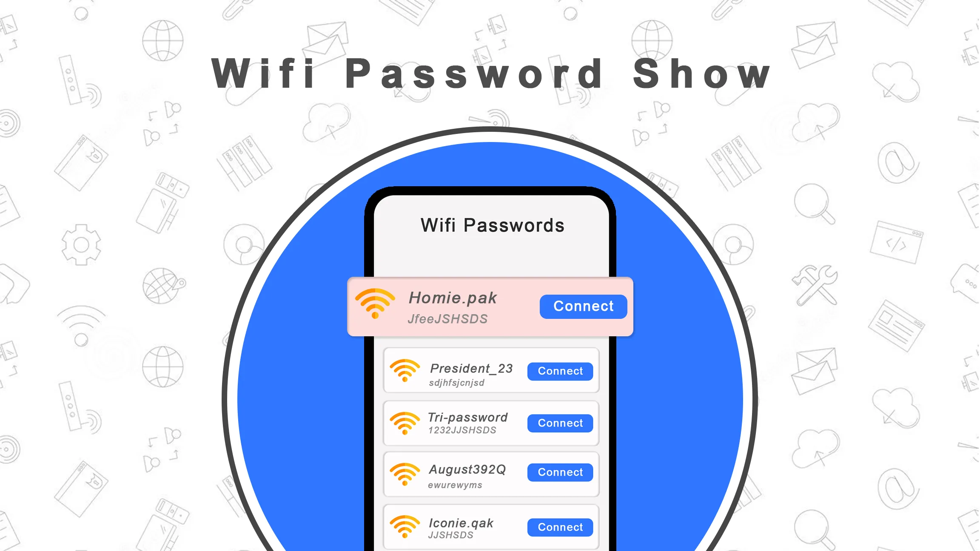Connect to the President_23 network
Viewport: 980px width, 551px height.
tap(560, 371)
